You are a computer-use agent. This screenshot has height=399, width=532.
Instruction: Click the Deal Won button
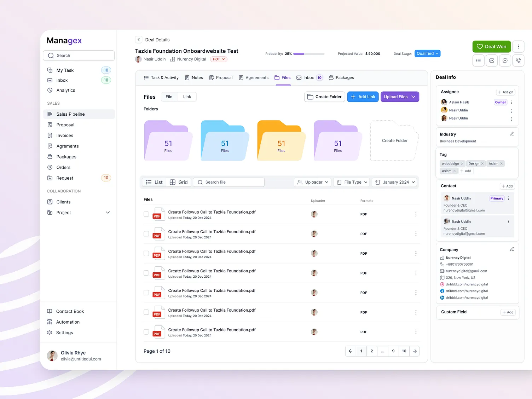point(491,46)
